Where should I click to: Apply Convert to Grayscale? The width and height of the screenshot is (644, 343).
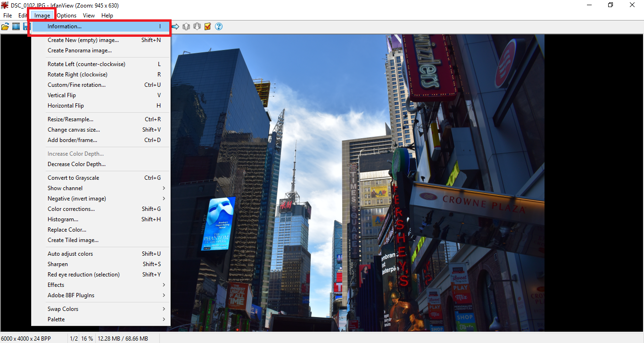[x=100, y=178]
